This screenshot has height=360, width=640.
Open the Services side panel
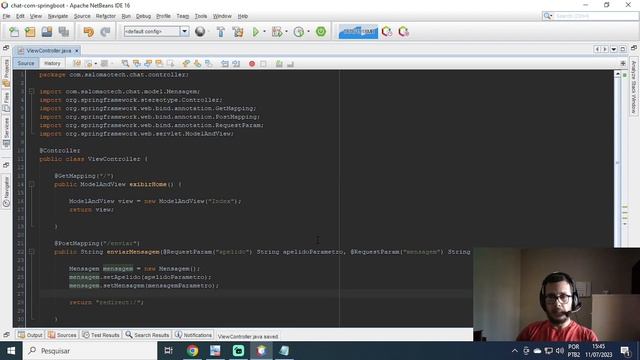tap(6, 132)
